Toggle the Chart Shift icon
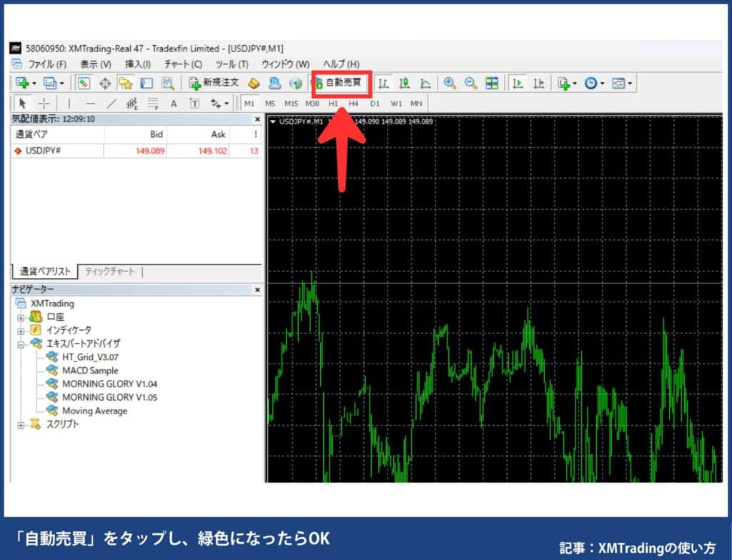The image size is (732, 560). pyautogui.click(x=539, y=83)
